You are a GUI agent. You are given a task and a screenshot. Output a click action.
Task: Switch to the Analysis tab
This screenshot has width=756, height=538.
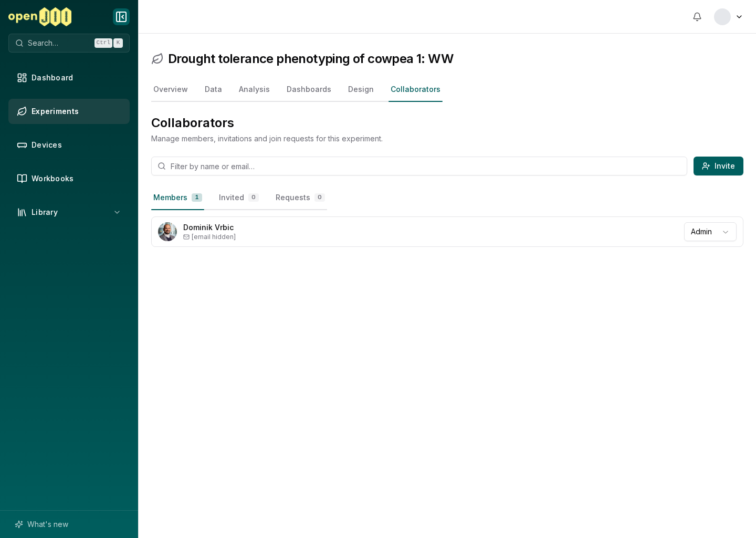254,89
